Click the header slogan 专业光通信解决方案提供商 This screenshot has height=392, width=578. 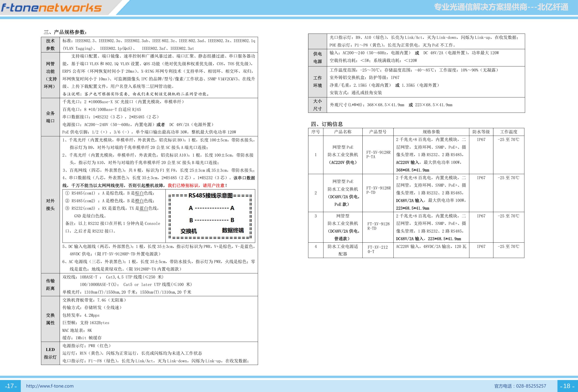point(481,7)
